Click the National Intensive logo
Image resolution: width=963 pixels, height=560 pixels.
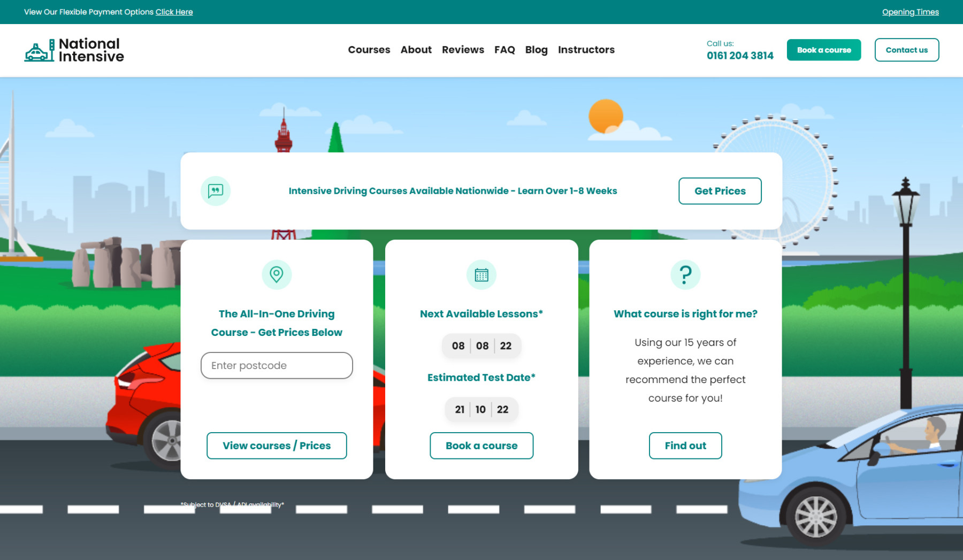(x=74, y=50)
